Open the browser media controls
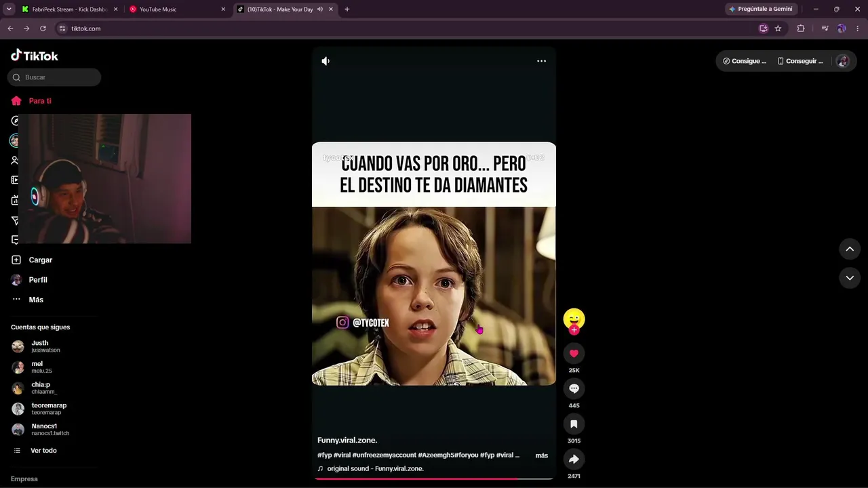 point(825,28)
